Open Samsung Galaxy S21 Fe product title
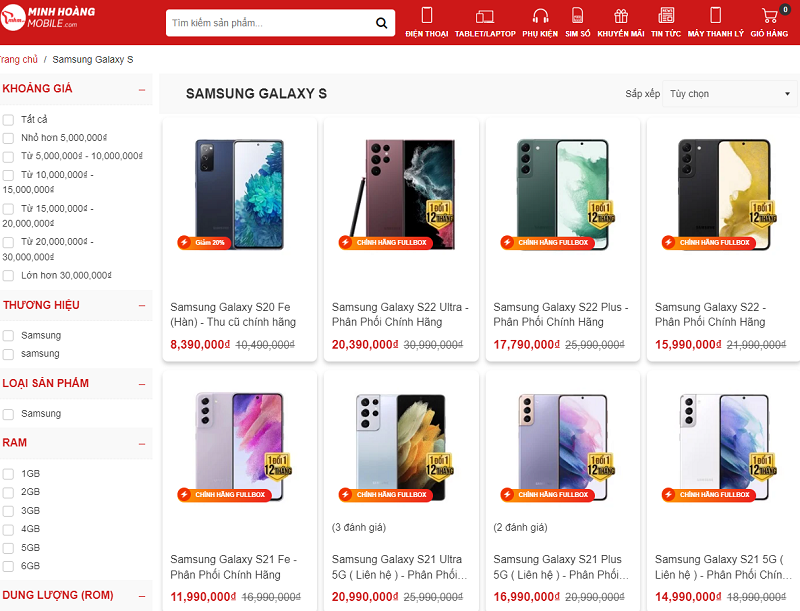800x611 pixels. [x=234, y=567]
